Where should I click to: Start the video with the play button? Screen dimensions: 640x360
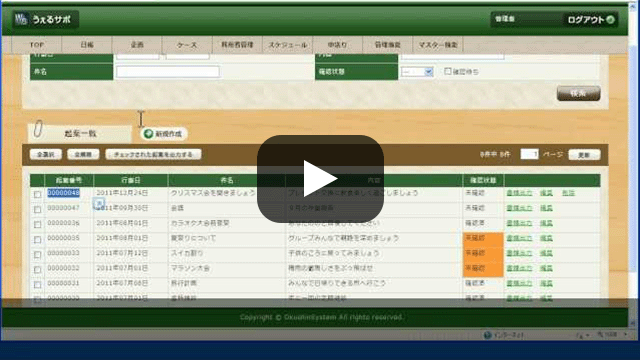pyautogui.click(x=320, y=179)
